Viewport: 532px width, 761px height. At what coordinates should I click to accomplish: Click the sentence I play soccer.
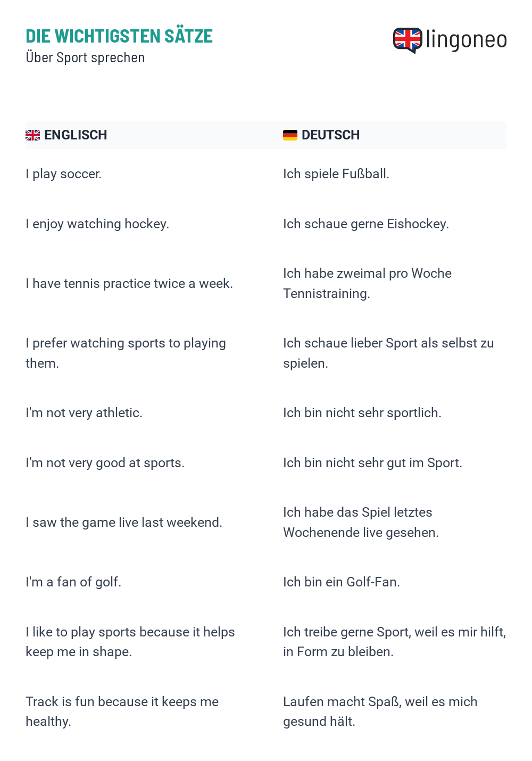coord(64,174)
